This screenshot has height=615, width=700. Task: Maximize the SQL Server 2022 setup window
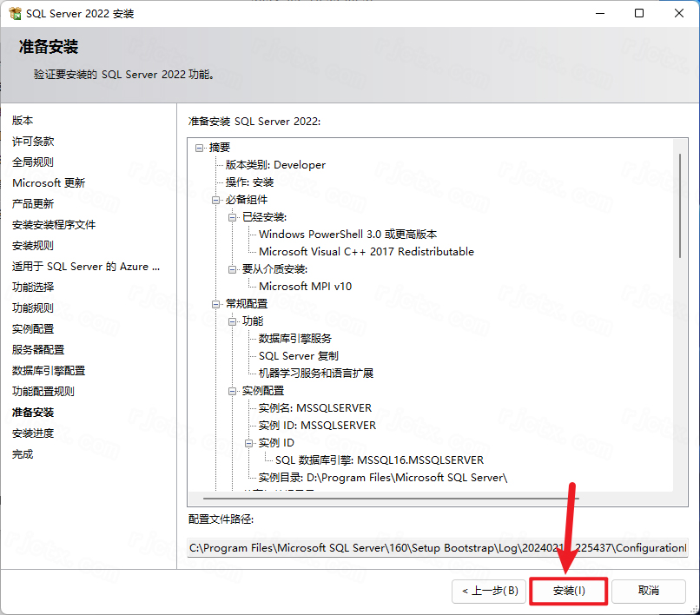click(639, 13)
